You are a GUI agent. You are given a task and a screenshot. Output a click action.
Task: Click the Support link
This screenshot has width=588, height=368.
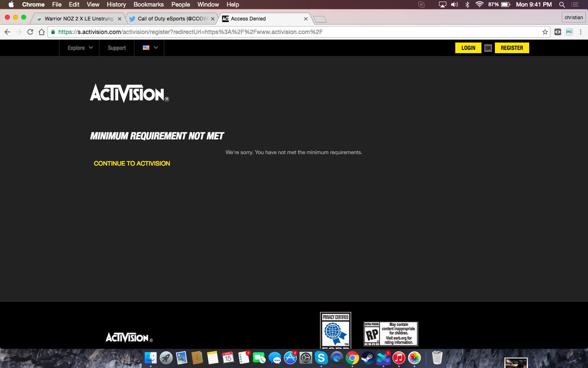[117, 48]
